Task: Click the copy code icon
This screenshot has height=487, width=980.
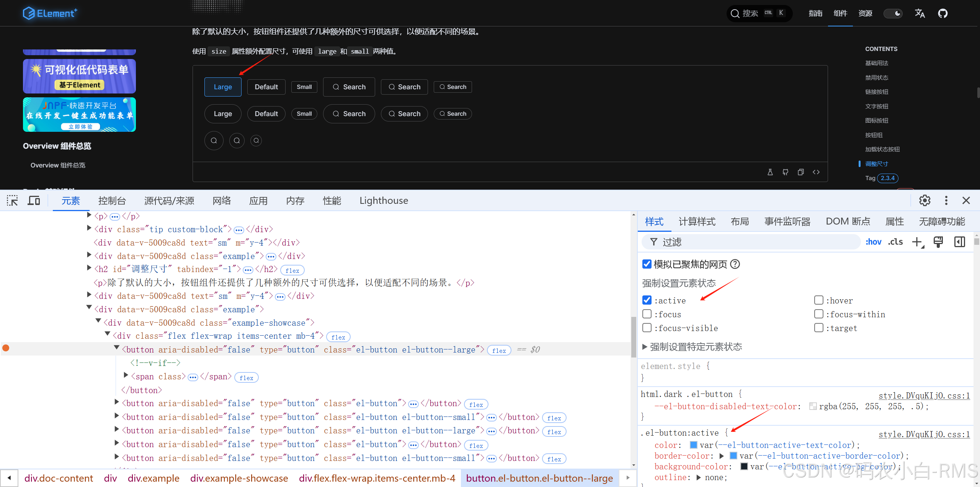Action: [800, 172]
